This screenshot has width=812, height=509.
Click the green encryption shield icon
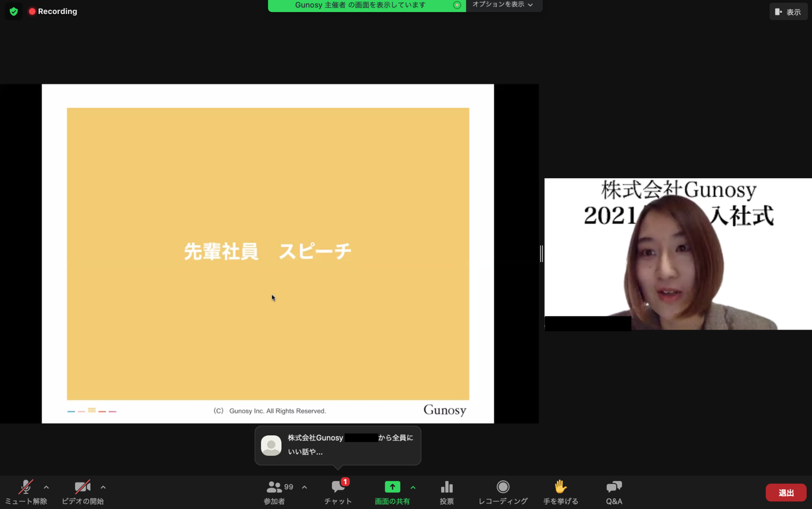point(14,11)
